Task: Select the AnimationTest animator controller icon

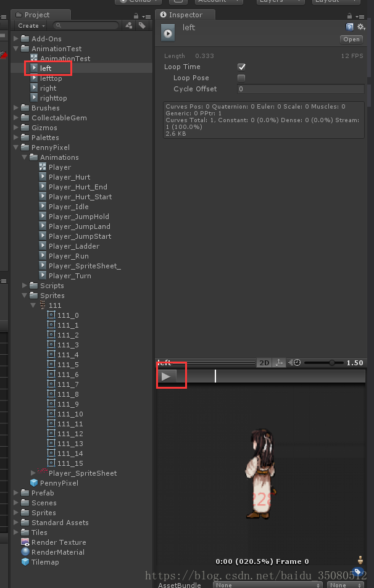Action: [34, 58]
